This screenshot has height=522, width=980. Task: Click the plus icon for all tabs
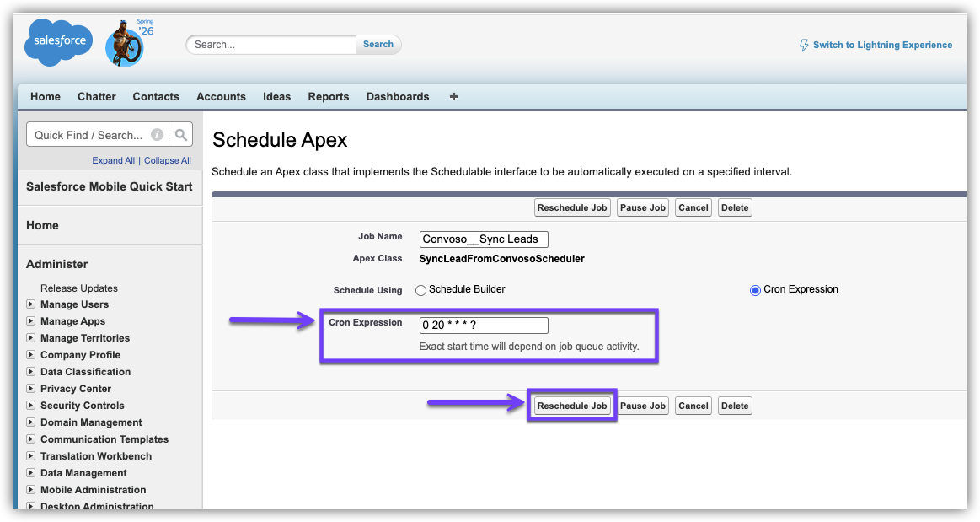[x=453, y=97]
